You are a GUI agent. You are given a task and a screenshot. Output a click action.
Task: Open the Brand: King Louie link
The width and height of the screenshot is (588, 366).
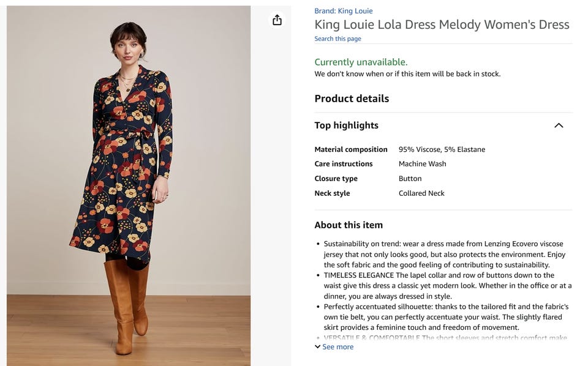tap(343, 11)
